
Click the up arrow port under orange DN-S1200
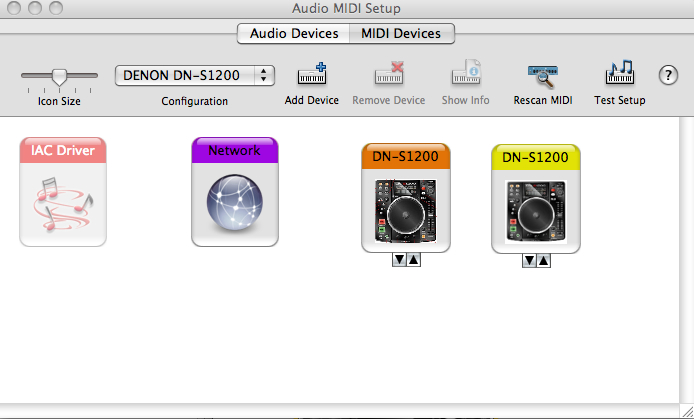coord(413,260)
